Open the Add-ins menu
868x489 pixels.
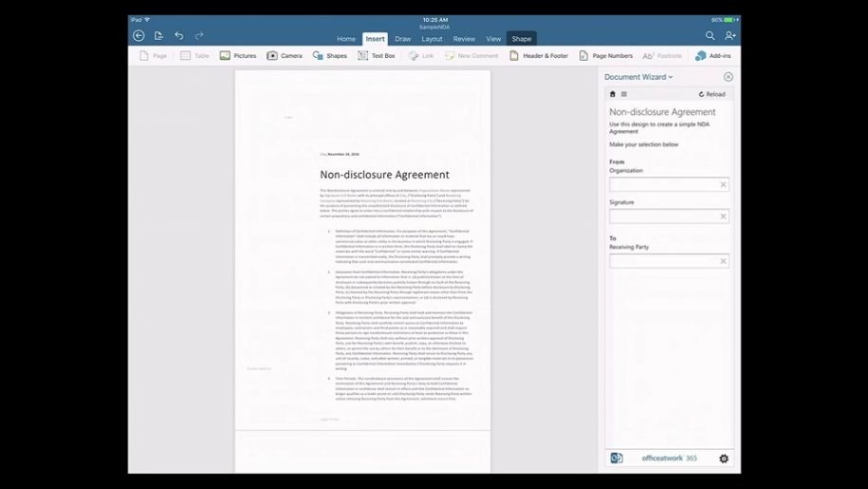point(713,56)
